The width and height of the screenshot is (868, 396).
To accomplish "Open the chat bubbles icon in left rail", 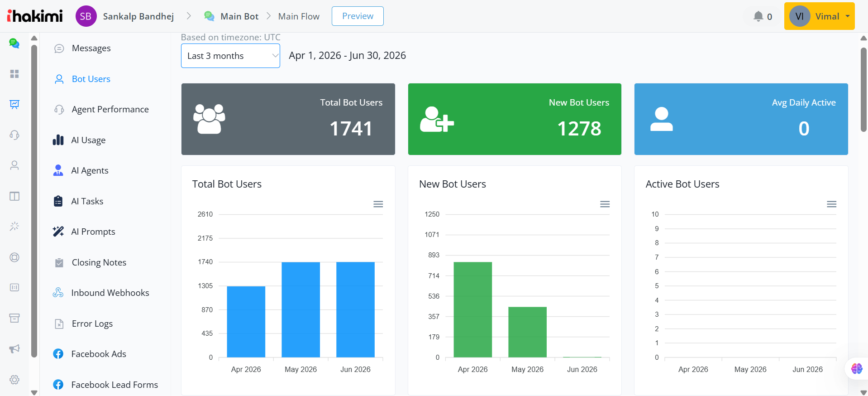I will [14, 43].
